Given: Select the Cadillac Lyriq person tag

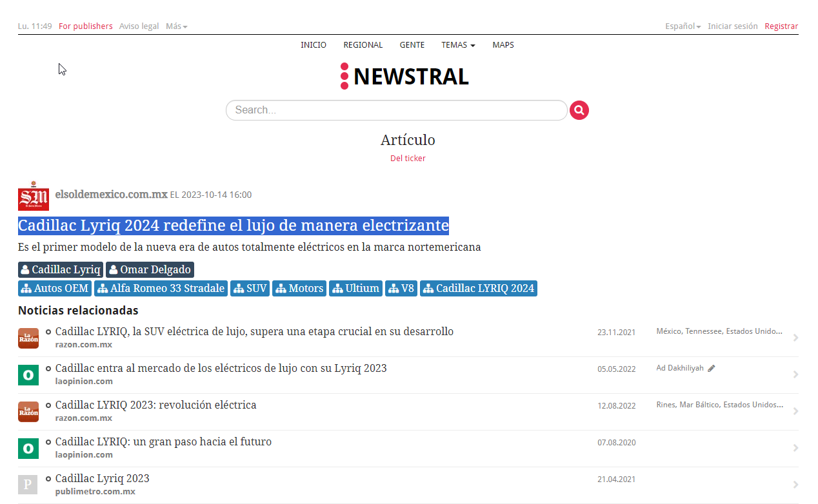Looking at the screenshot, I should [61, 269].
